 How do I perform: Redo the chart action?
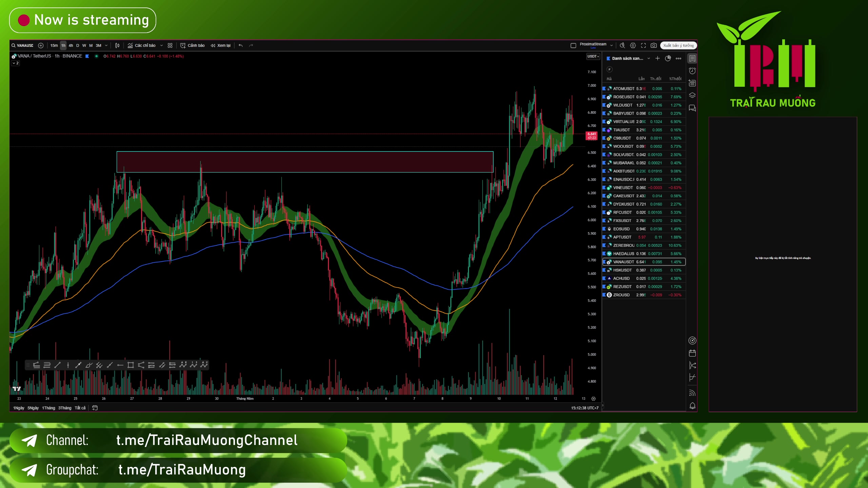pyautogui.click(x=251, y=45)
